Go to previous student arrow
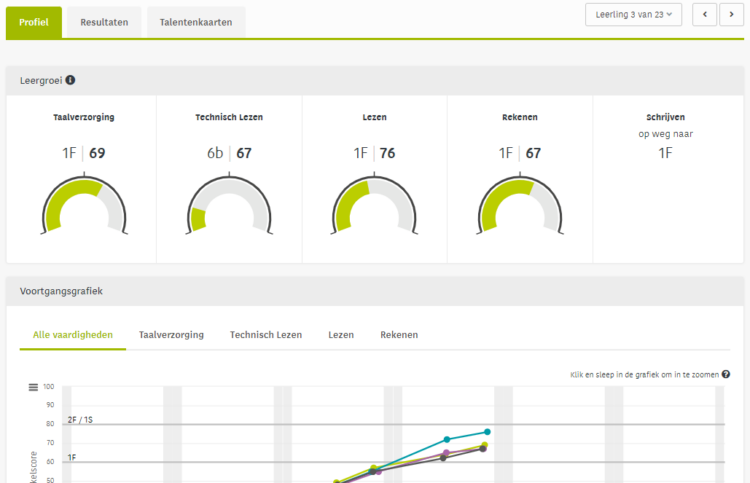The width and height of the screenshot is (750, 483). pyautogui.click(x=705, y=14)
